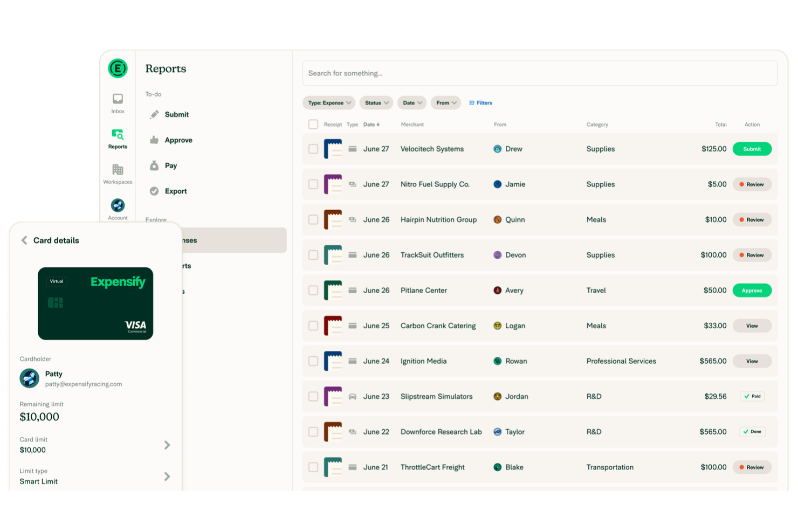Click the Approve thumbs-up icon
Screen dimensions: 798x532
pos(154,140)
